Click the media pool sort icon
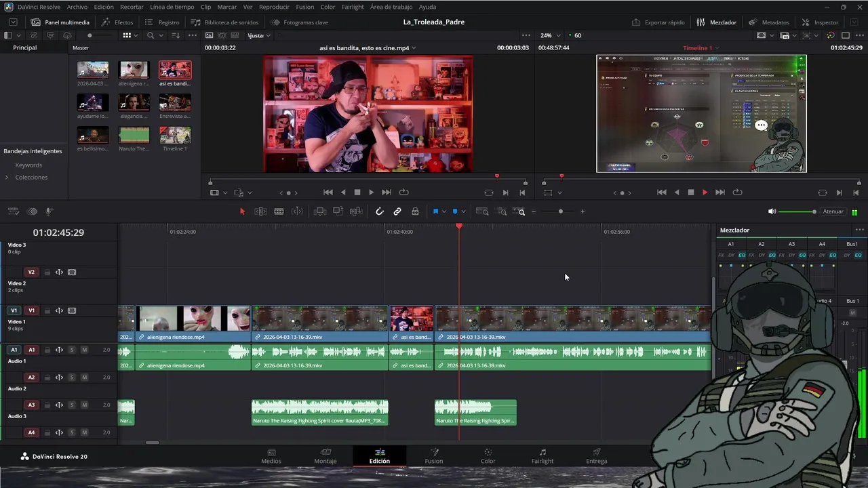868x488 pixels. [176, 35]
